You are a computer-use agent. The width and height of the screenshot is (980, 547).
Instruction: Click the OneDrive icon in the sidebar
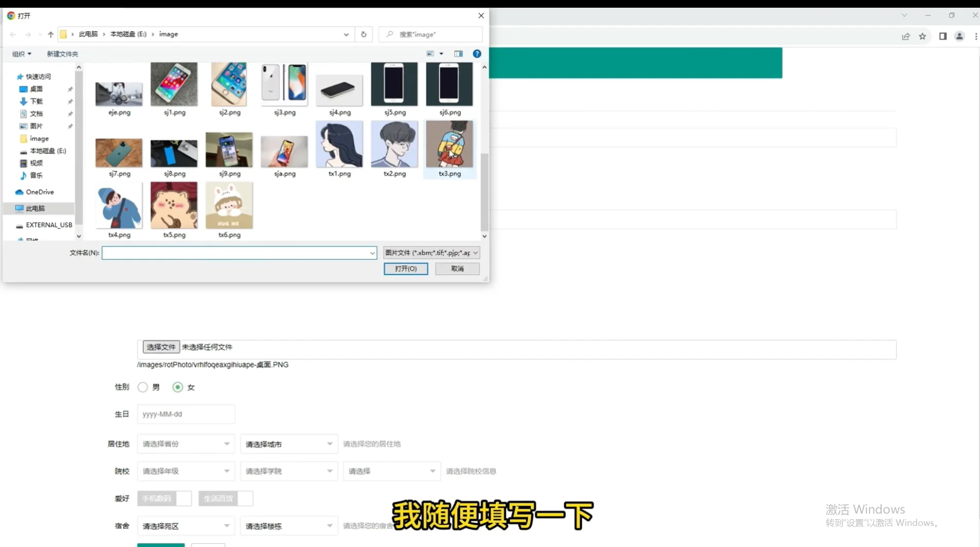point(21,192)
